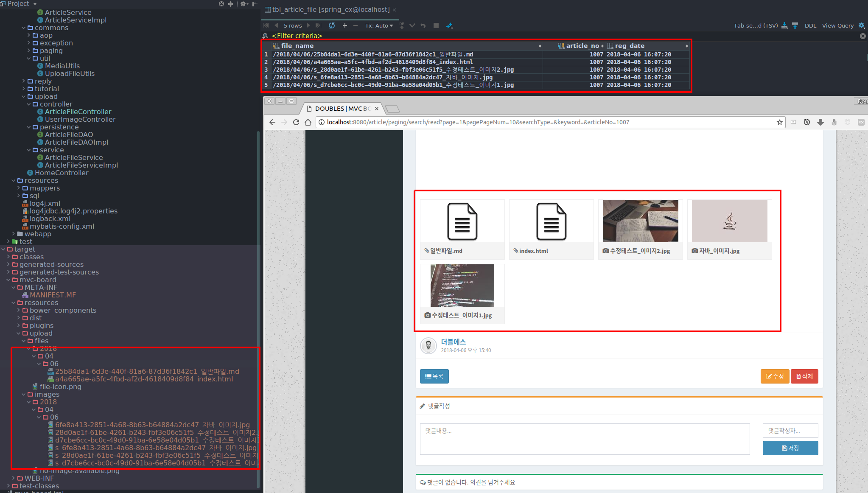Click the red 삭제 delete button
The image size is (868, 493).
pos(804,376)
